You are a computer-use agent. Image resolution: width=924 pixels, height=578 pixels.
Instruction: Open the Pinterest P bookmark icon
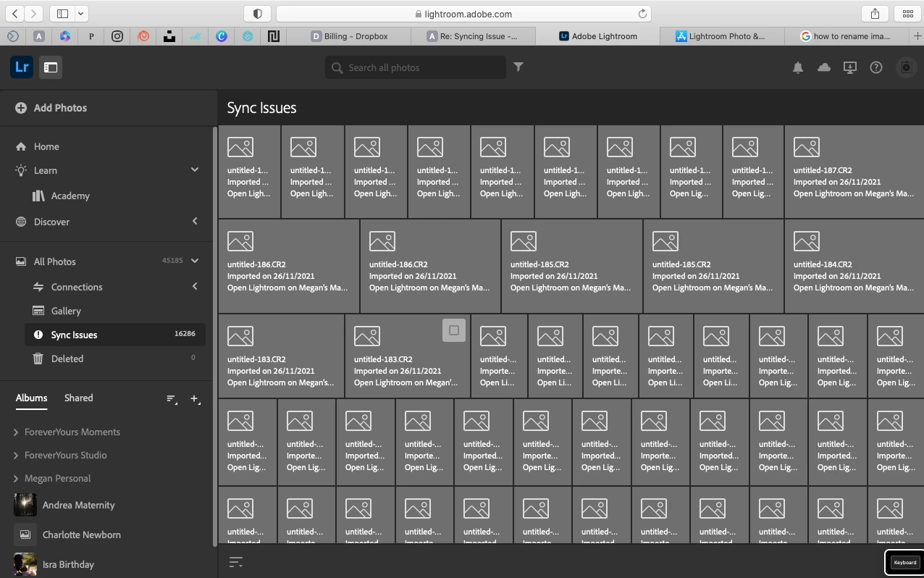(91, 35)
